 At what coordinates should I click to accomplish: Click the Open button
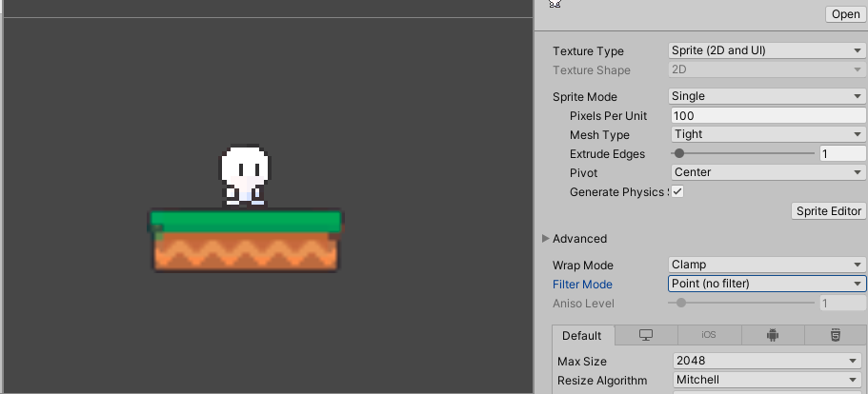coord(845,14)
